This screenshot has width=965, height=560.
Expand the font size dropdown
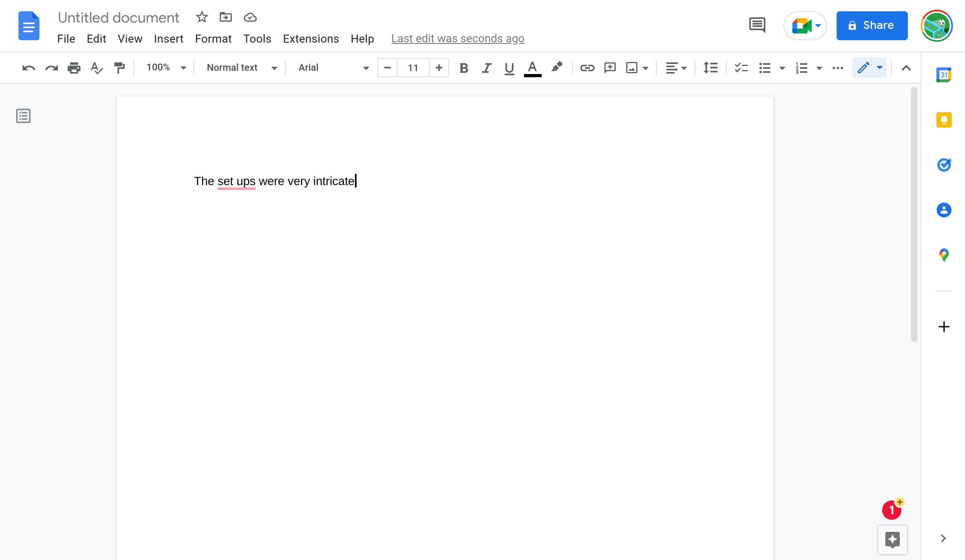click(413, 67)
